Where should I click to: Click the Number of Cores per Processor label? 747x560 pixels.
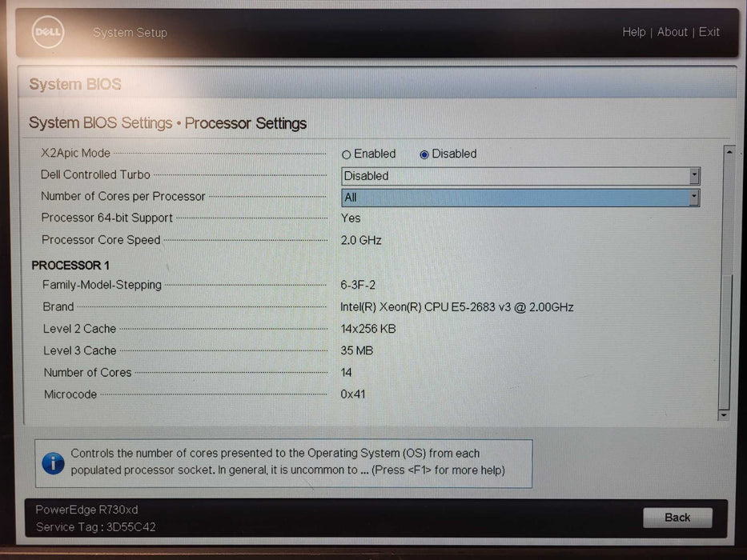123,196
